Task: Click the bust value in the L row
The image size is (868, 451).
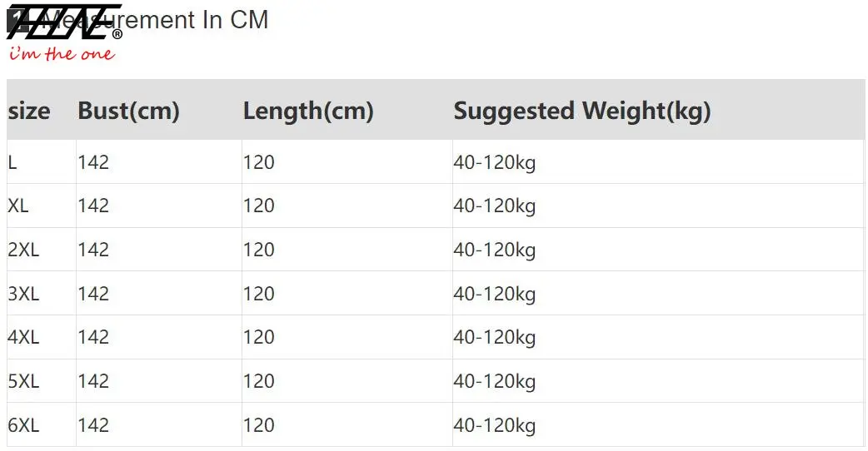Action: [93, 162]
